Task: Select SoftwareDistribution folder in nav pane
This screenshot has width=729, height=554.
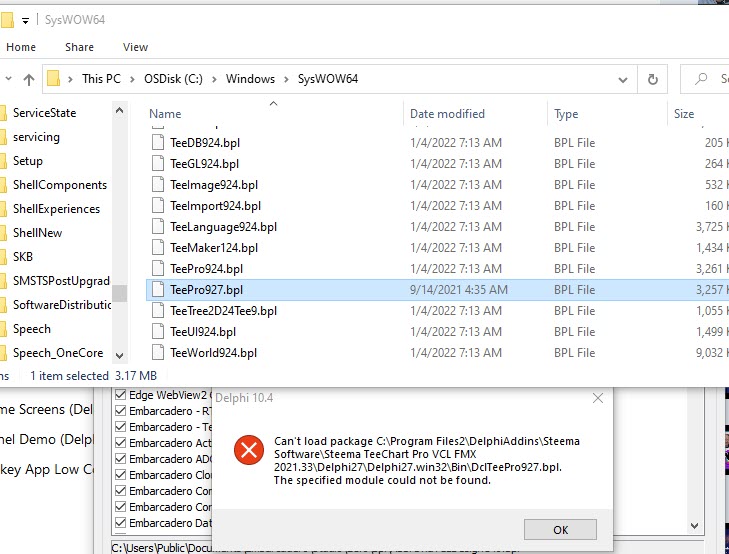Action: click(x=61, y=304)
